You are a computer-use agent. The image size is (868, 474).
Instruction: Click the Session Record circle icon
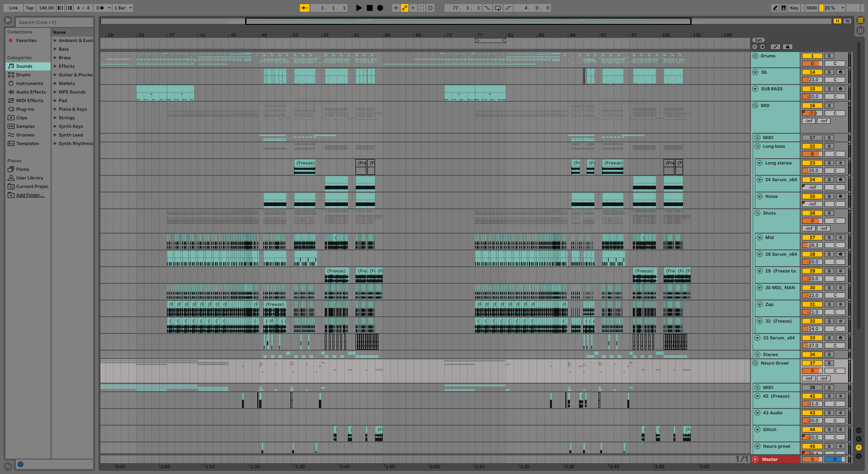tap(430, 8)
